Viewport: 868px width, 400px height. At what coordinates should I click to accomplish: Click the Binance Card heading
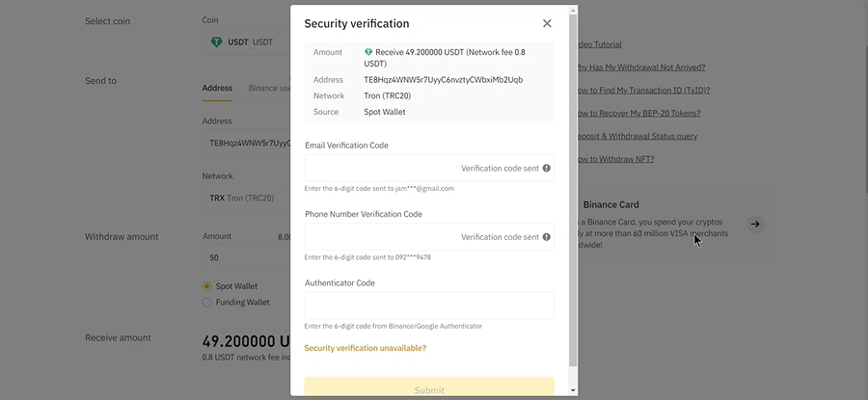pyautogui.click(x=610, y=204)
